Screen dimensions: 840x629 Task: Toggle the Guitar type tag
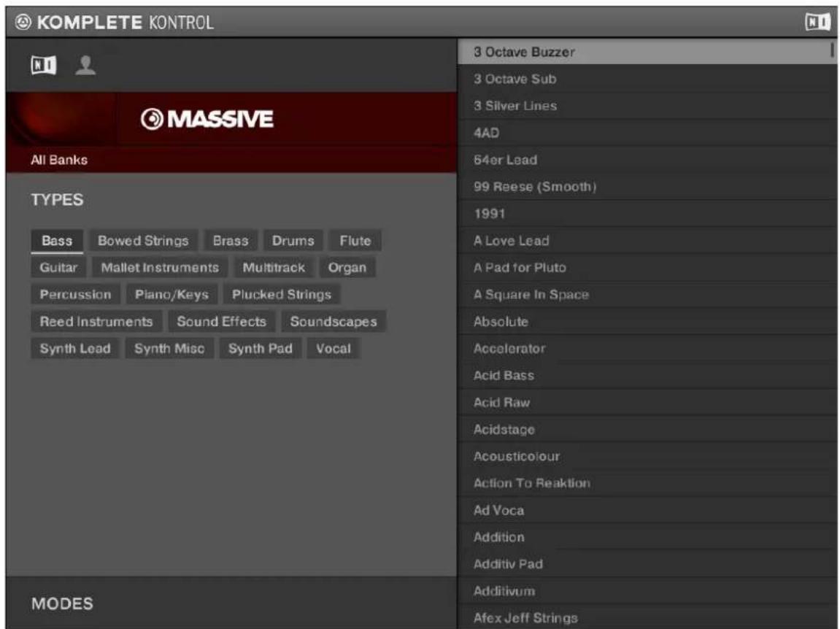tap(58, 267)
